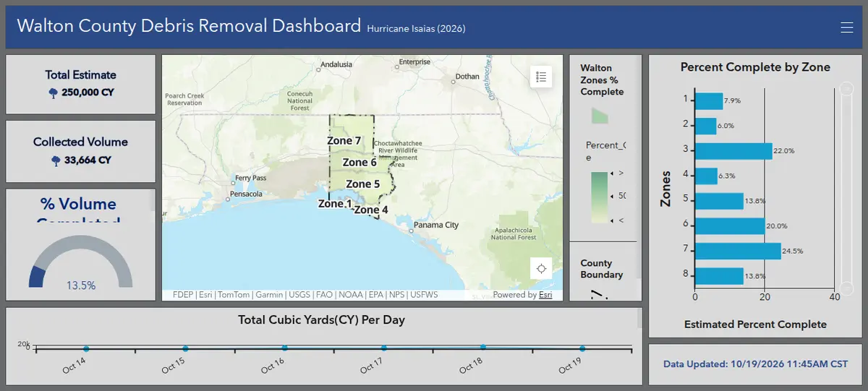Open the map legend list button
Screen dimensions: 868x391
coord(541,76)
